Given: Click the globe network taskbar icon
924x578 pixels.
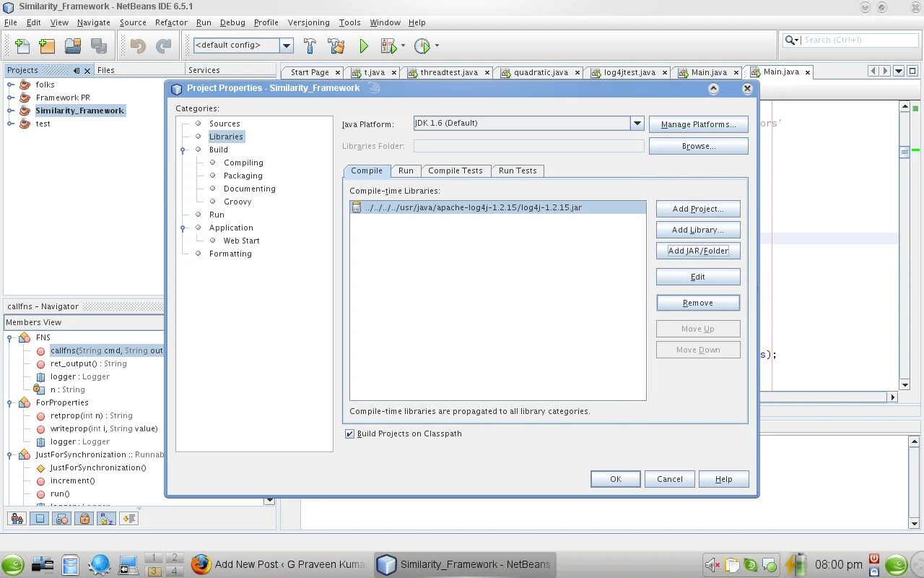Looking at the screenshot, I should 99,564.
